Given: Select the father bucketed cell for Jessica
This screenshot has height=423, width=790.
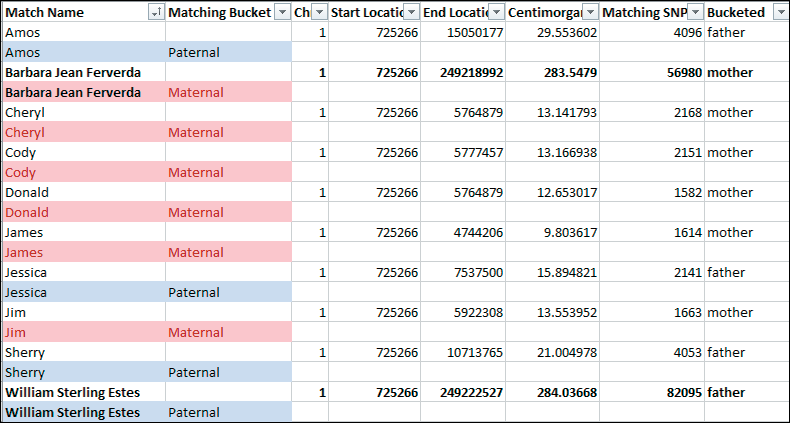Looking at the screenshot, I should tap(746, 272).
